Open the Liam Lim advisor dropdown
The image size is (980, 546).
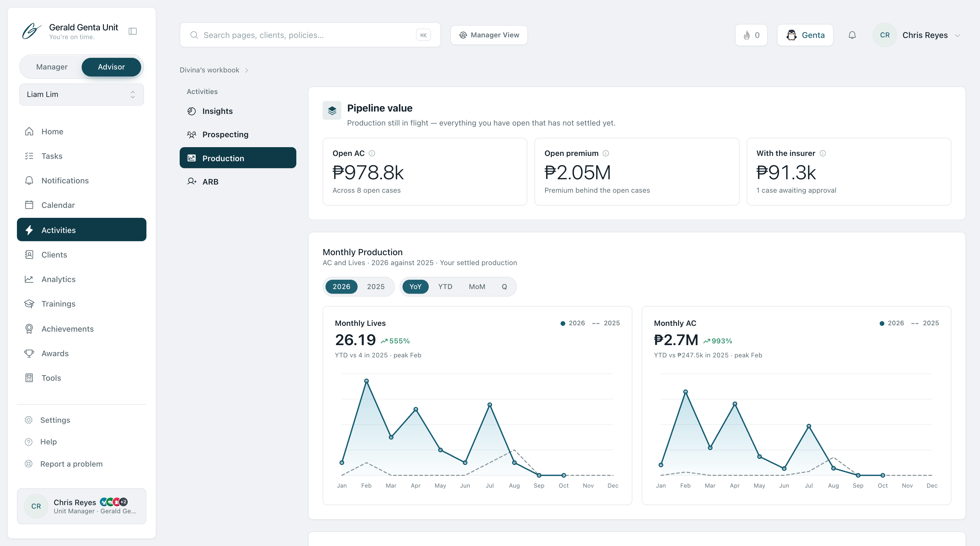coord(81,94)
